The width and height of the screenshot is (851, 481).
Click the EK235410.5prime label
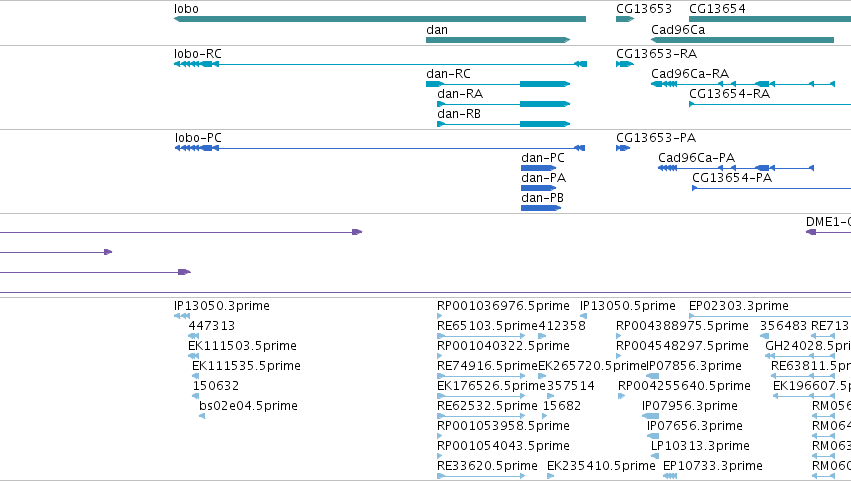click(x=601, y=466)
